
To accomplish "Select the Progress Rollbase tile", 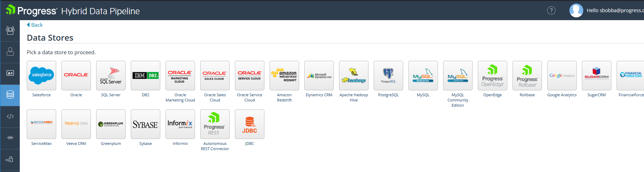I will point(527,75).
